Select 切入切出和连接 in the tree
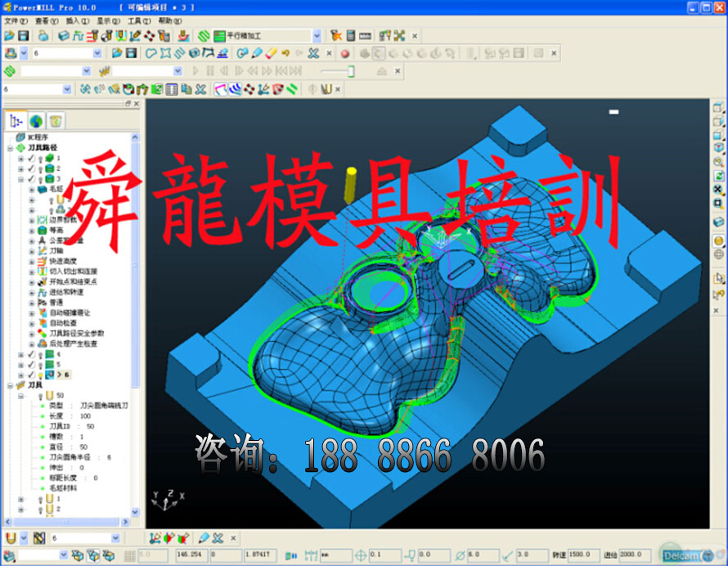 [73, 272]
